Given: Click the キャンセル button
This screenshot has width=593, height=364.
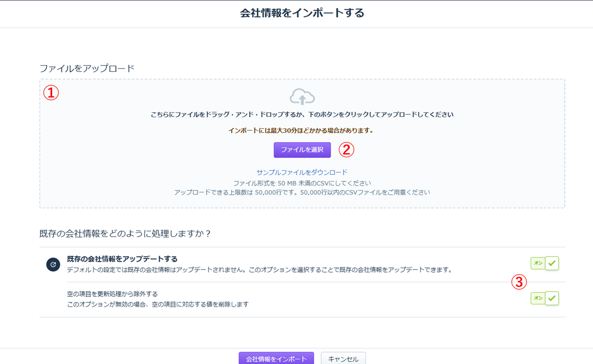Looking at the screenshot, I should click(x=343, y=358).
